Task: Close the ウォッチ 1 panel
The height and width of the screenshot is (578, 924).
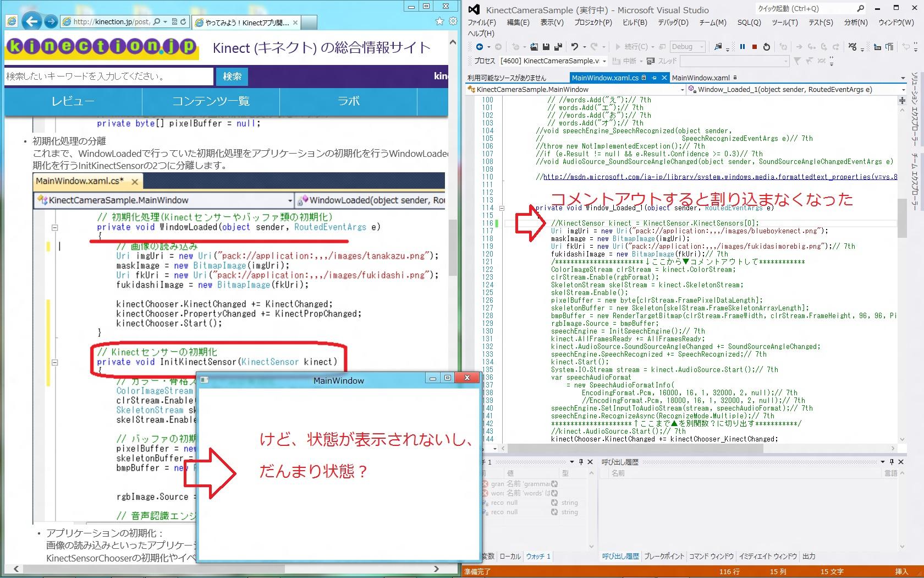Action: click(590, 462)
